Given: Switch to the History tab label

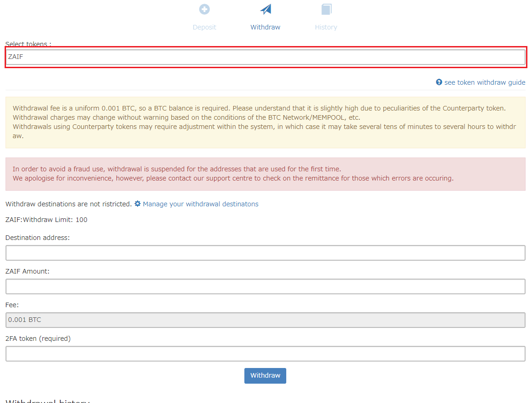Looking at the screenshot, I should (326, 27).
